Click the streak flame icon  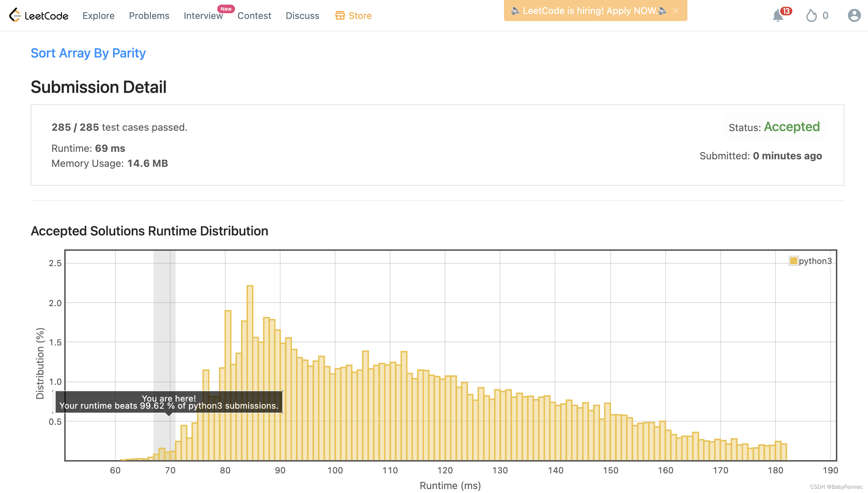[811, 16]
